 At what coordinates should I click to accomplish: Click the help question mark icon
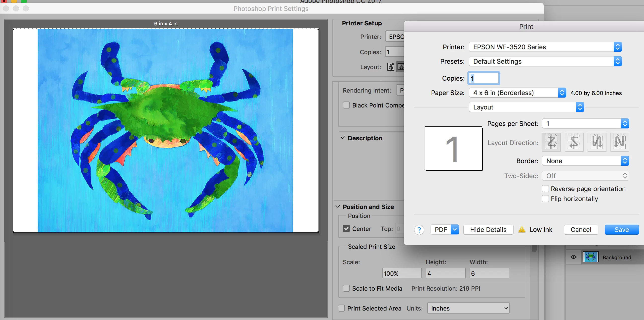419,230
